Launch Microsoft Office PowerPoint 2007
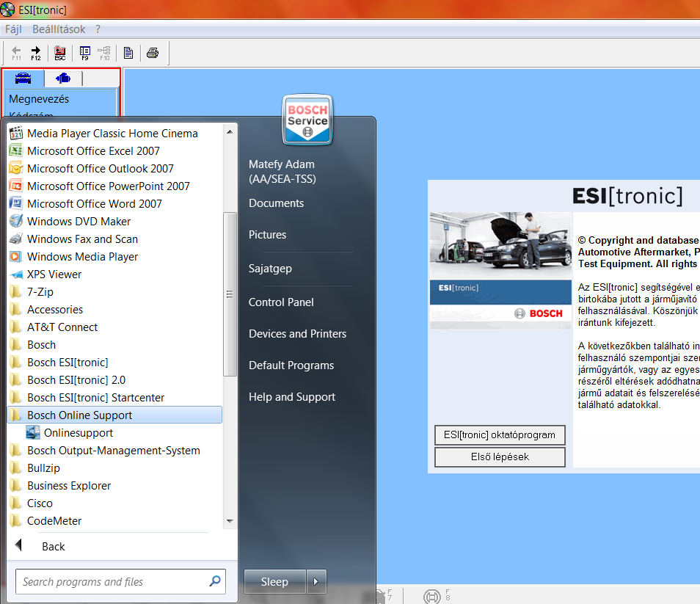The width and height of the screenshot is (700, 604). 114,186
